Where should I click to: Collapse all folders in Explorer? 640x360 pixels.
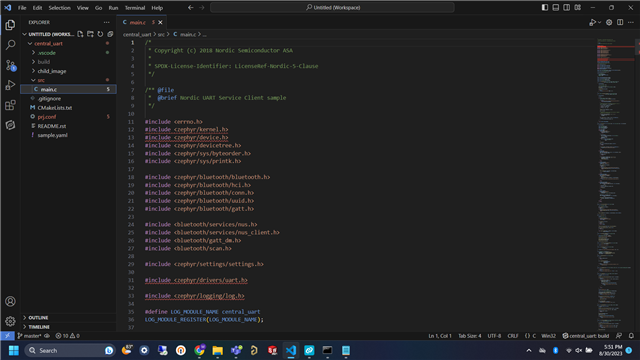point(110,34)
